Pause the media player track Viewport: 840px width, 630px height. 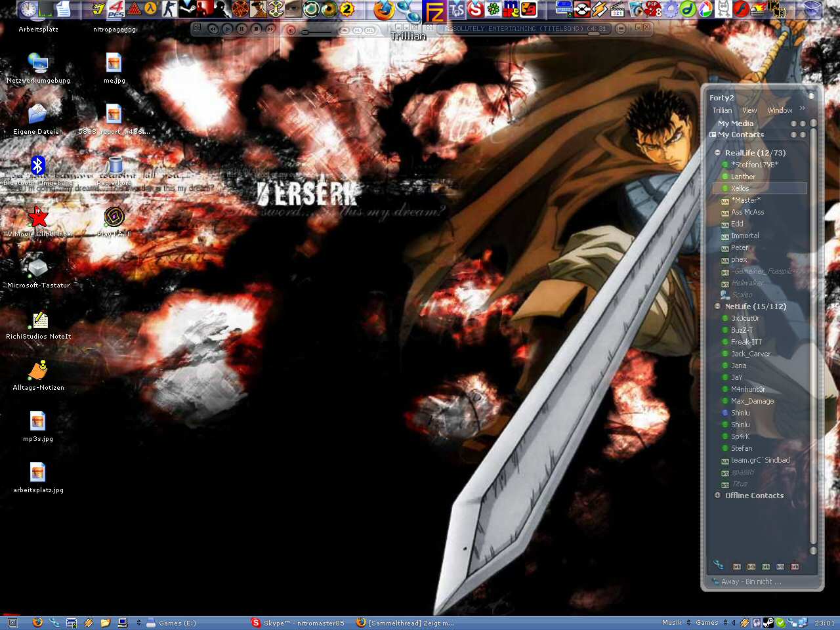point(241,29)
